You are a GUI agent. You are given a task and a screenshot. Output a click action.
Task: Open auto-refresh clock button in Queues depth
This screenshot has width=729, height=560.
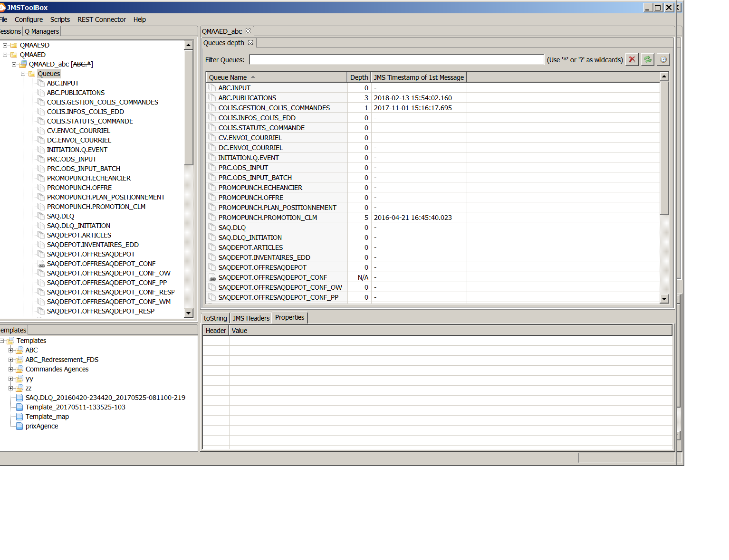click(663, 59)
